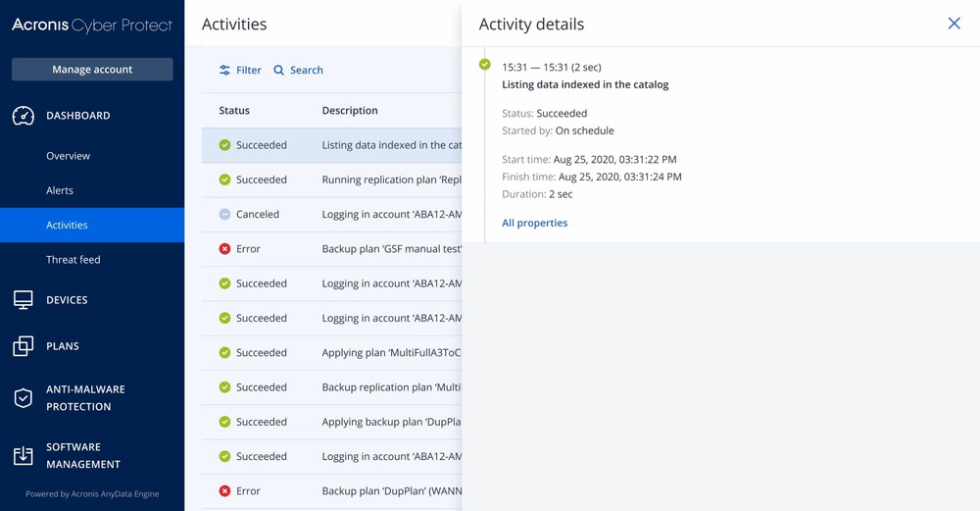Open the Manage account button
The image size is (980, 511).
pos(92,70)
